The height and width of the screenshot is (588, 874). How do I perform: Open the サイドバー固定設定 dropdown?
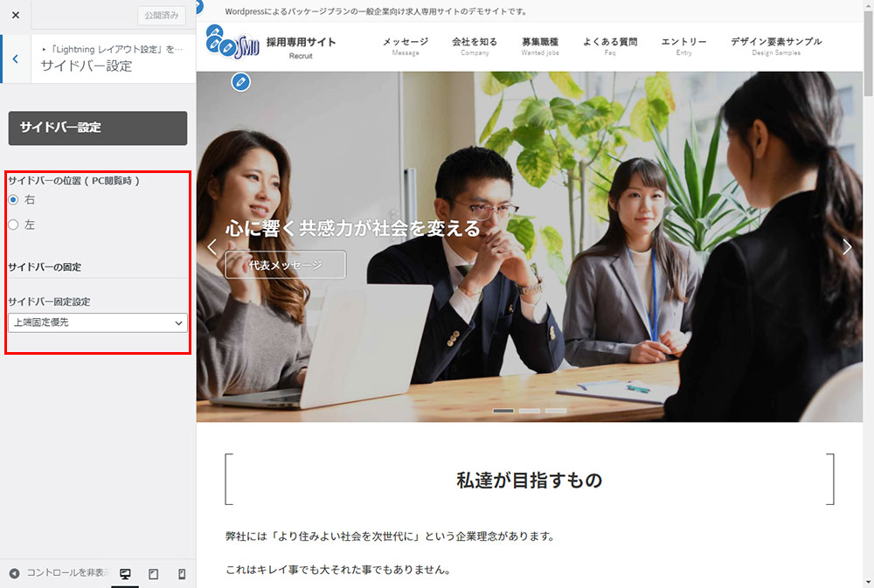[97, 322]
